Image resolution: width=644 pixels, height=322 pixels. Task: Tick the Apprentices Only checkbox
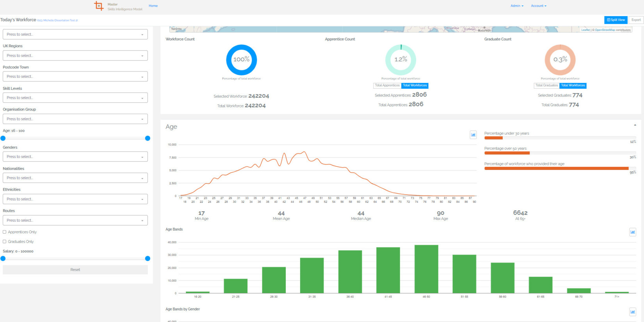[x=5, y=232]
